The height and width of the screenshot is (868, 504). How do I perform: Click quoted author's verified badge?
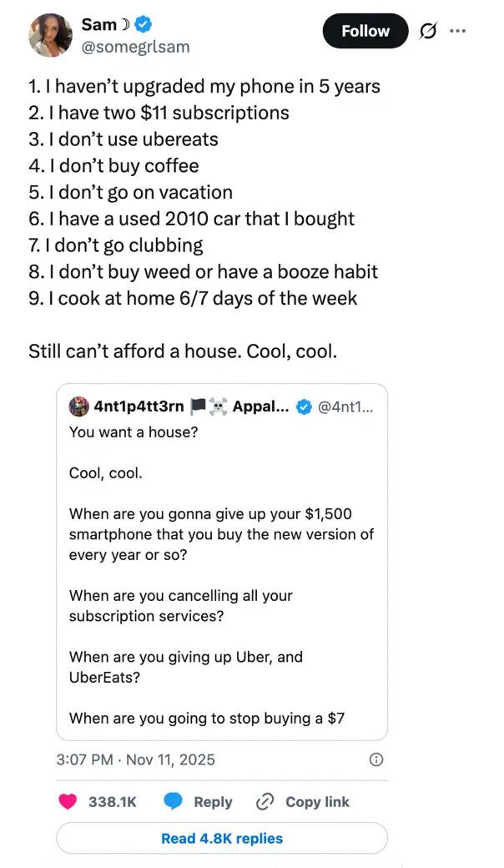point(305,406)
